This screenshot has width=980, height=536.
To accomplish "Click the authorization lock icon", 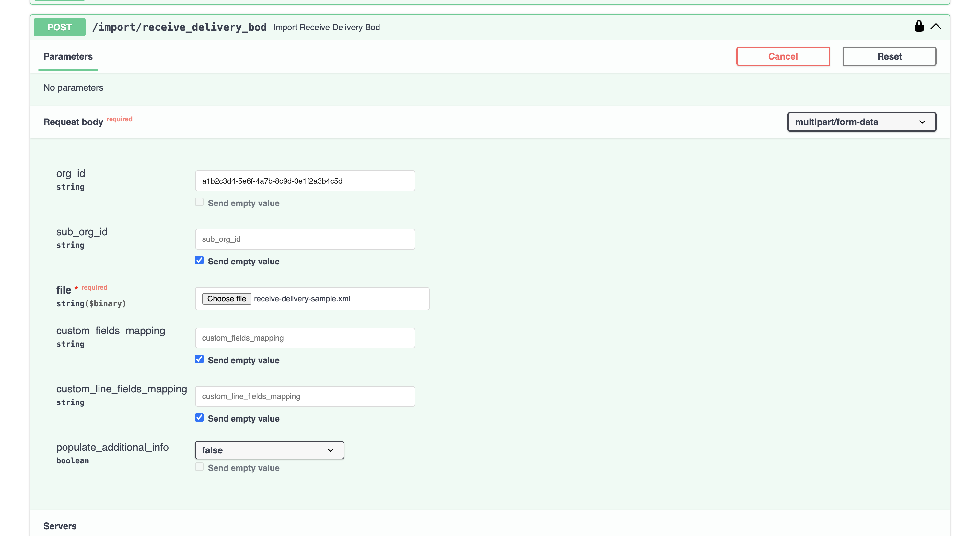I will [919, 27].
